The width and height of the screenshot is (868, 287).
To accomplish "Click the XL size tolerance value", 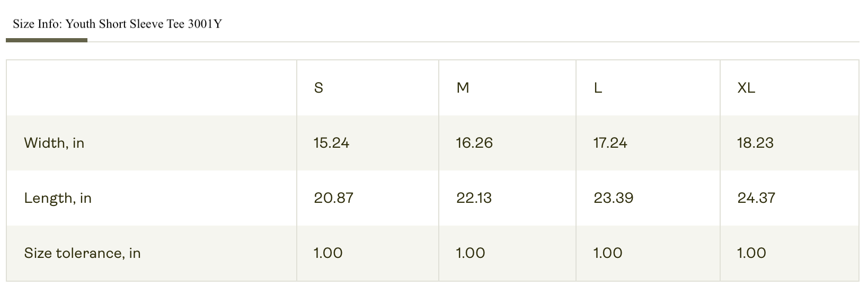I will (x=751, y=253).
